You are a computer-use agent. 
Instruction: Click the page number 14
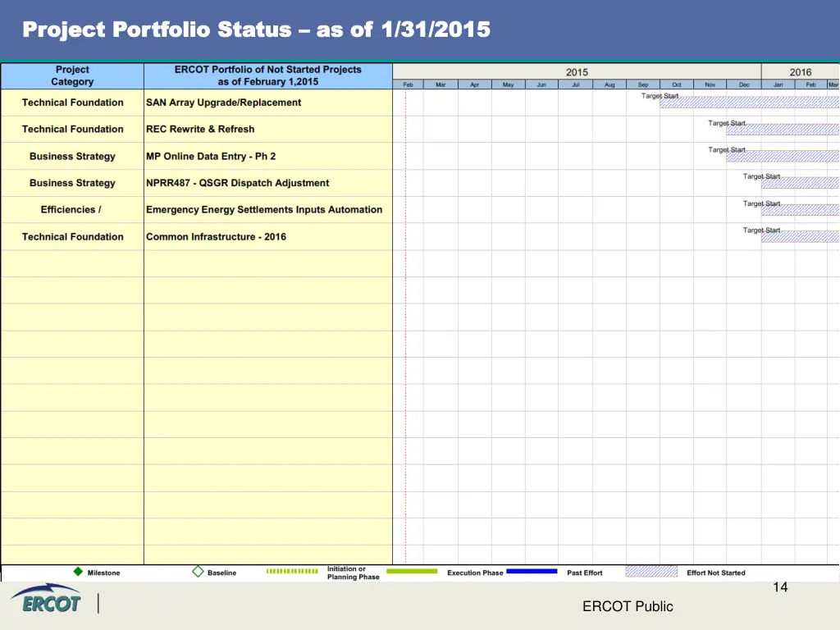click(780, 587)
